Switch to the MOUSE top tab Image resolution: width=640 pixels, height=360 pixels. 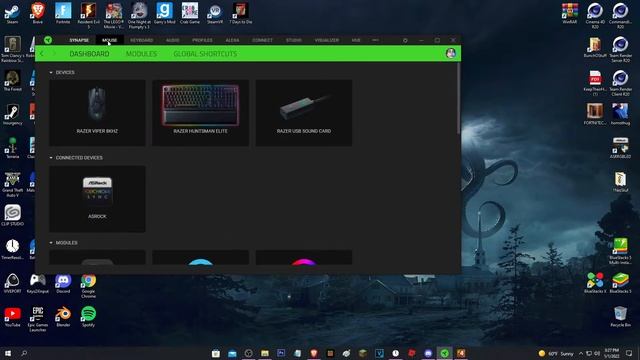109,40
